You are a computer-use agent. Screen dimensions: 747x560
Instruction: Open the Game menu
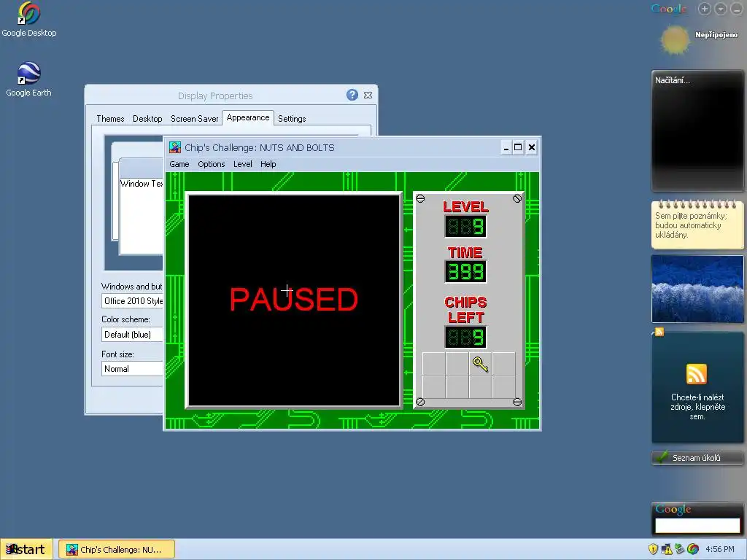[179, 164]
